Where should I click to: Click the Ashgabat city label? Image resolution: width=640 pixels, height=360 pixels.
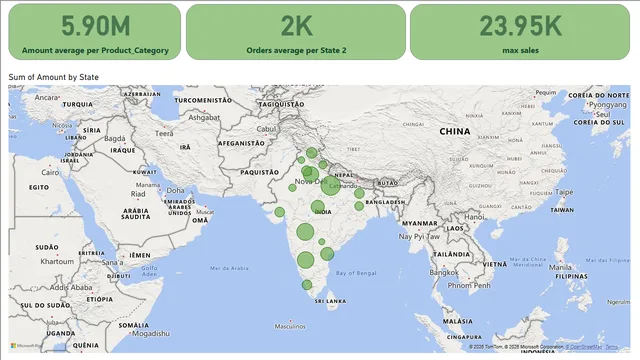pyautogui.click(x=204, y=118)
